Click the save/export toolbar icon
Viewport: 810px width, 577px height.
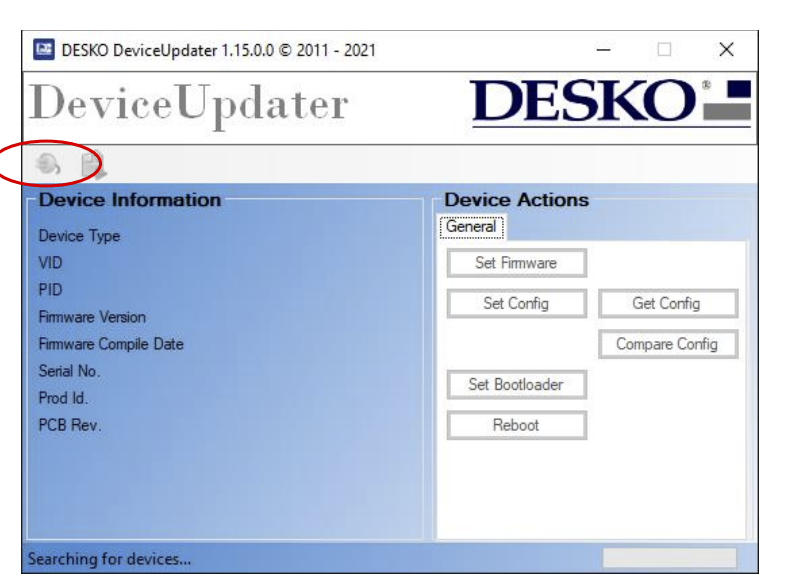[x=93, y=163]
